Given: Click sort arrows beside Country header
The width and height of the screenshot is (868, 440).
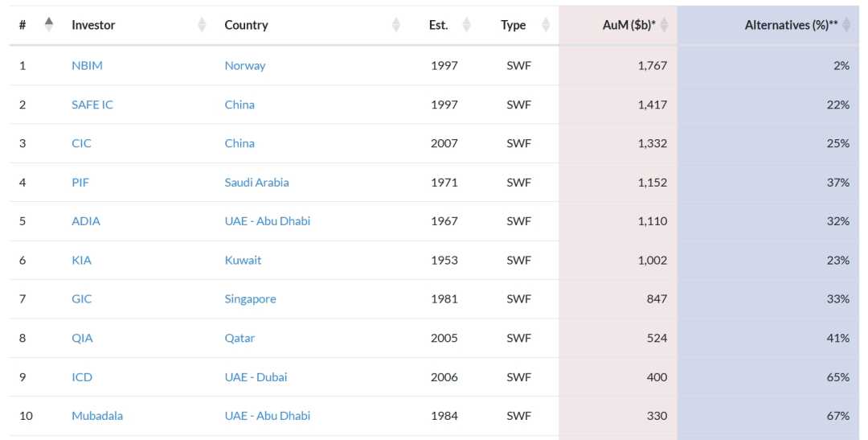Looking at the screenshot, I should click(x=395, y=25).
